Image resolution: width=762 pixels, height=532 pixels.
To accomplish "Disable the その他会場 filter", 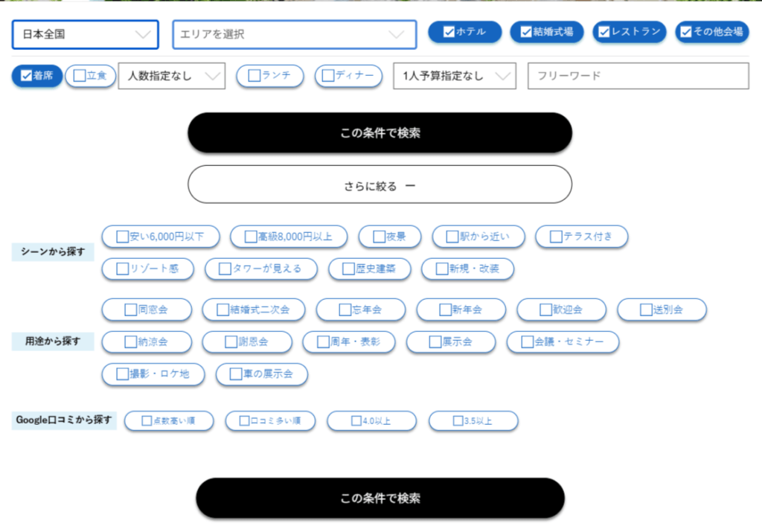I will point(712,32).
